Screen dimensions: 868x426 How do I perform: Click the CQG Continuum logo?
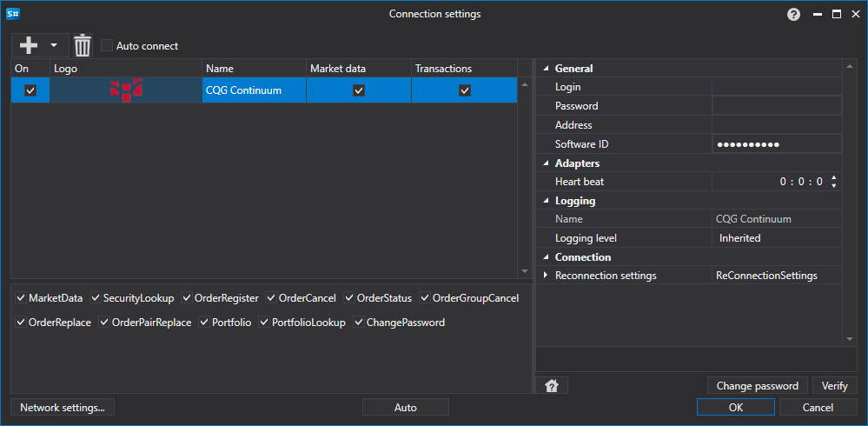click(x=126, y=90)
